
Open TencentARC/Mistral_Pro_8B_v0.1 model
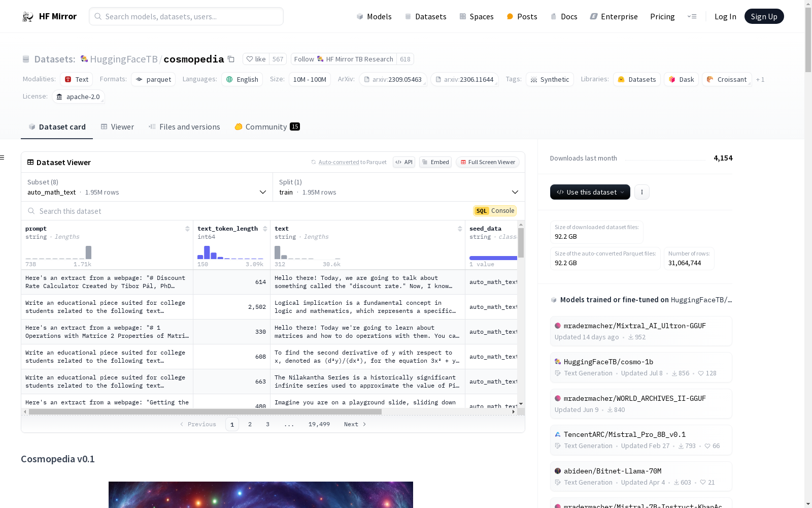(x=641, y=440)
